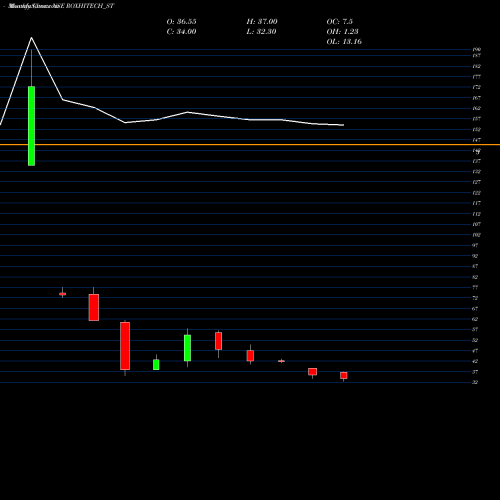Select the green candlestick spanning 42 to 54
500x500 pixels.
point(187,348)
